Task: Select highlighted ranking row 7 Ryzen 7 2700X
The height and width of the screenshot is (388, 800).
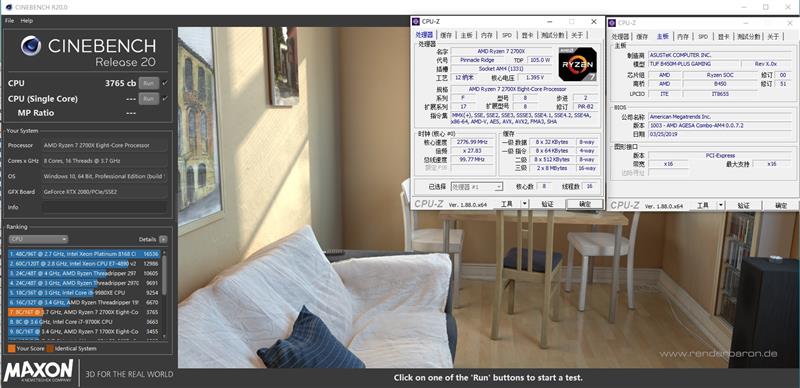Action: [x=84, y=312]
